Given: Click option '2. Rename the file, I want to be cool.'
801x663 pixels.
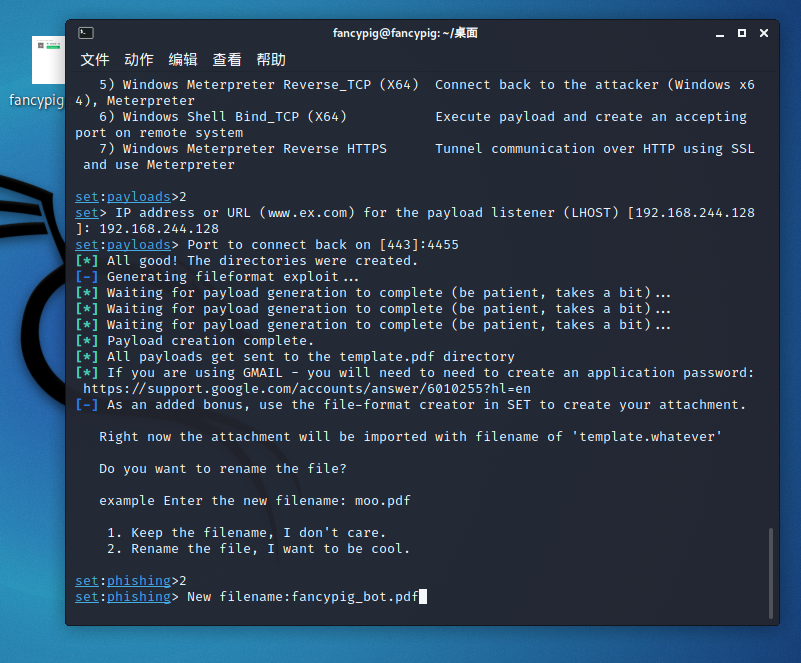Looking at the screenshot, I should [x=258, y=549].
